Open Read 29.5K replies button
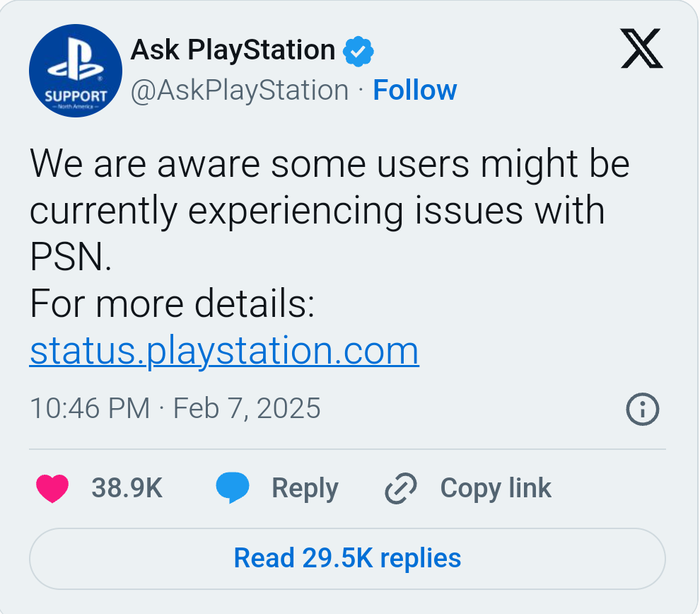This screenshot has height=614, width=700. pyautogui.click(x=347, y=559)
